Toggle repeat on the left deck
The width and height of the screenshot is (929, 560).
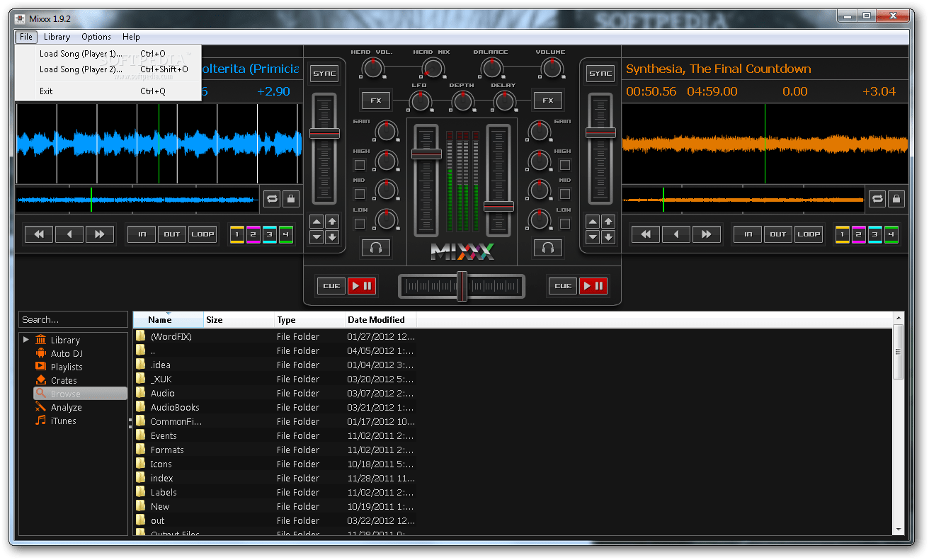272,199
